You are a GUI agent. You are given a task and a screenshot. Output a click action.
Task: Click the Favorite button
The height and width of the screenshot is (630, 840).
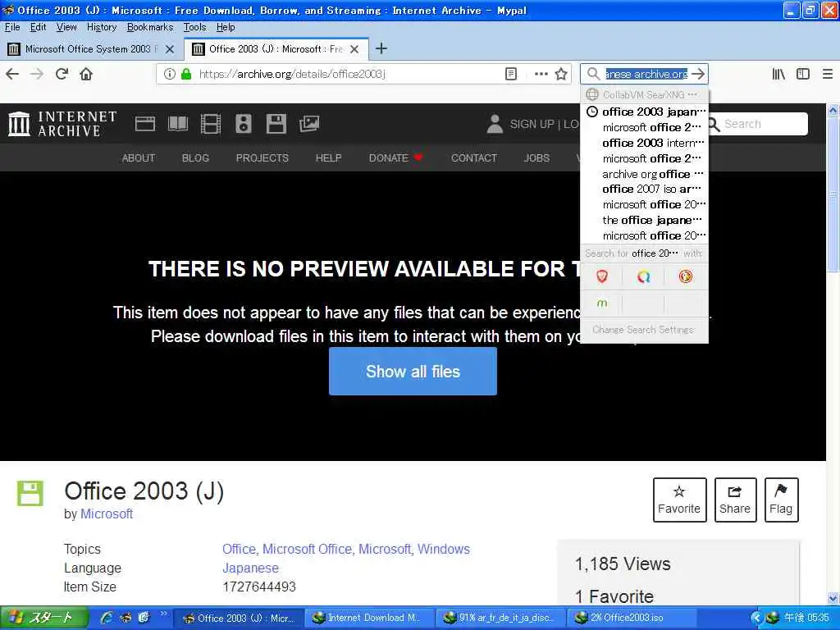(678, 500)
